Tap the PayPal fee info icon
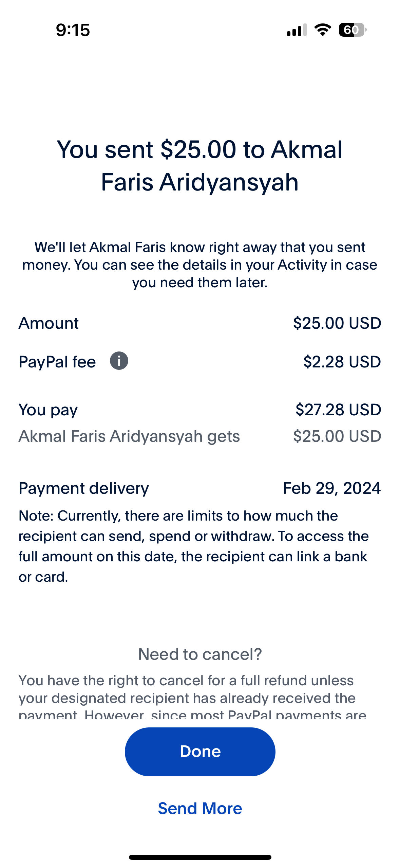The image size is (400, 868). coord(119,361)
